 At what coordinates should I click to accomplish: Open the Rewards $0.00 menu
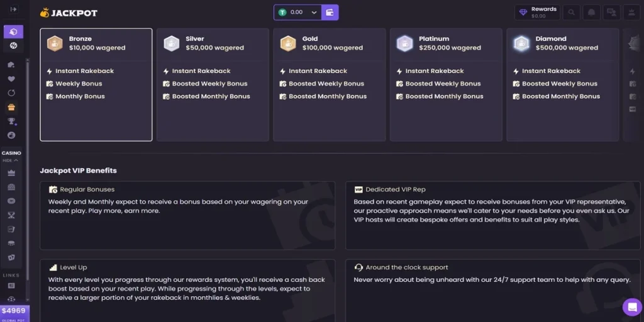point(538,12)
